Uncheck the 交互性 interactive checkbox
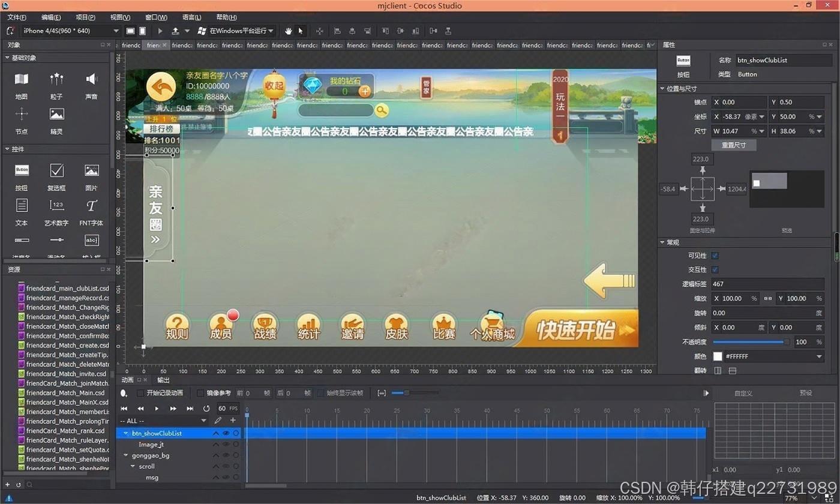The height and width of the screenshot is (504, 840). pyautogui.click(x=715, y=269)
